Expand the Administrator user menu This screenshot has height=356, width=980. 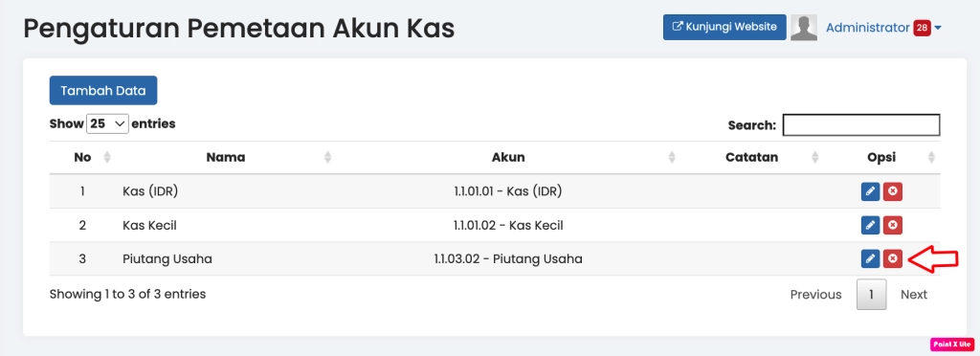(883, 28)
